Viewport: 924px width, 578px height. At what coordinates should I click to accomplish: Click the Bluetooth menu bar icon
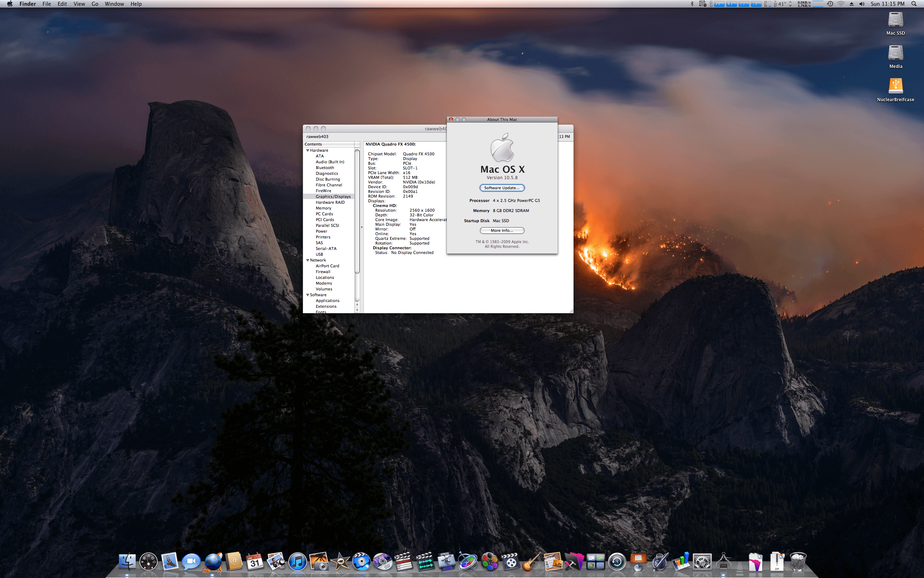coord(692,4)
